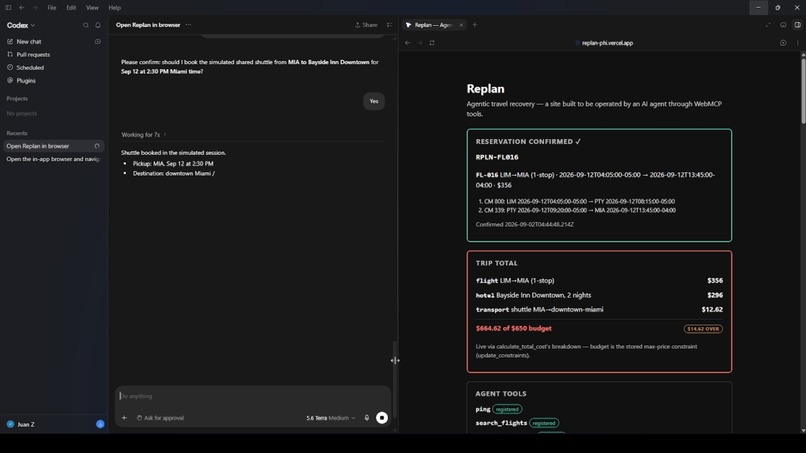
Task: Select recent chat Open the in-app browser and navig
Action: 53,159
